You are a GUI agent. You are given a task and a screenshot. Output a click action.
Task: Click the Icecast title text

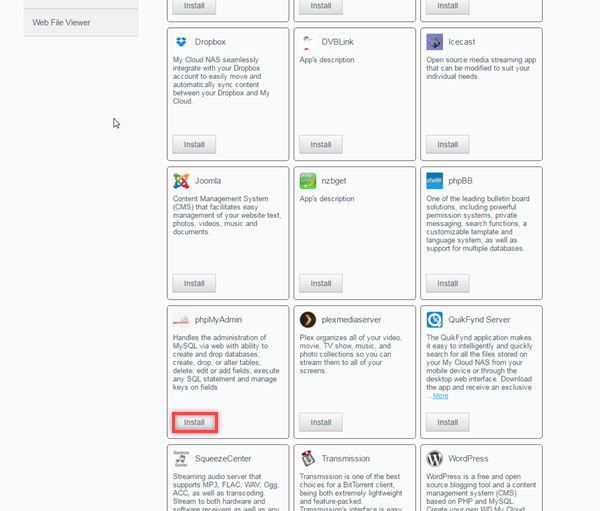click(x=461, y=42)
